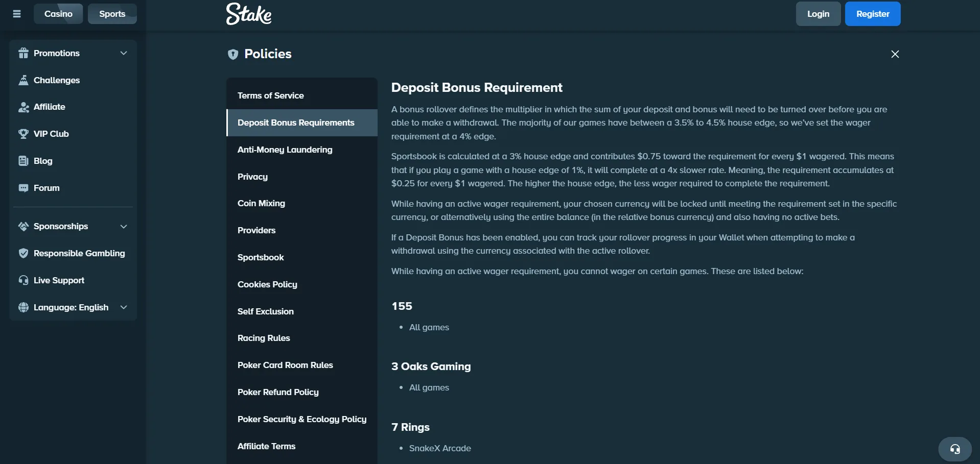Image resolution: width=980 pixels, height=464 pixels.
Task: Click the Promotions gift icon
Action: click(23, 53)
